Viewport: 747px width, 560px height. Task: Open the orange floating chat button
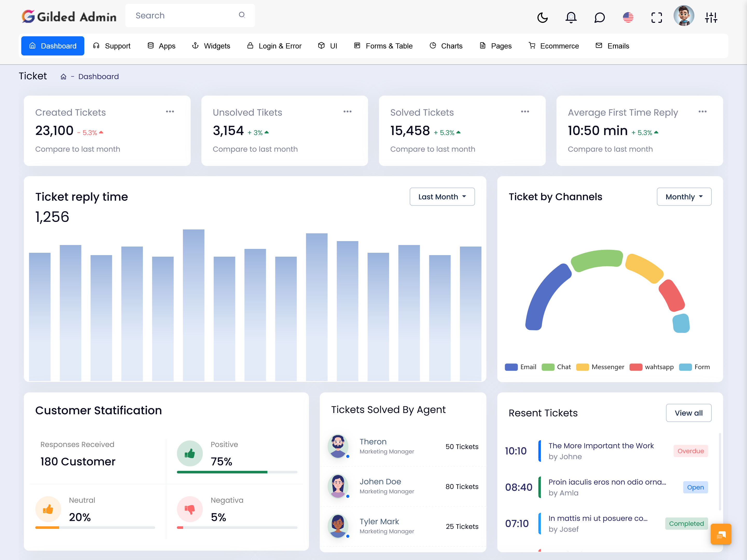coord(721,534)
